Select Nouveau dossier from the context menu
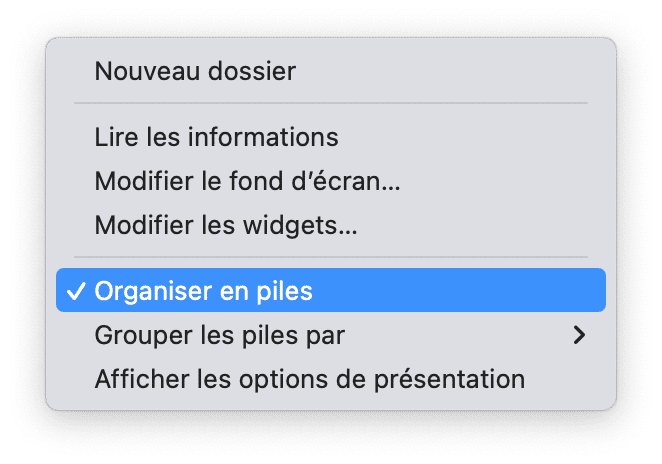Viewport: 662px width, 464px height. (331, 71)
